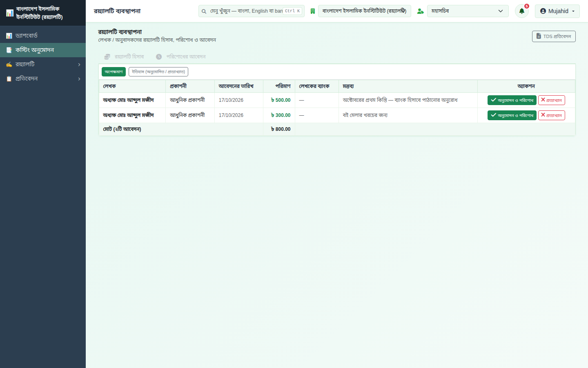Switch to পরিশোধের আবেদন tab
The image size is (588, 368).
pos(181,57)
